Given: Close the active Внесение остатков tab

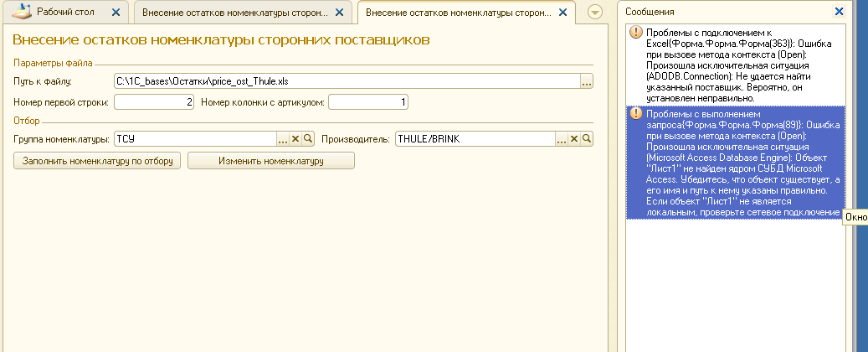Looking at the screenshot, I should tap(562, 13).
